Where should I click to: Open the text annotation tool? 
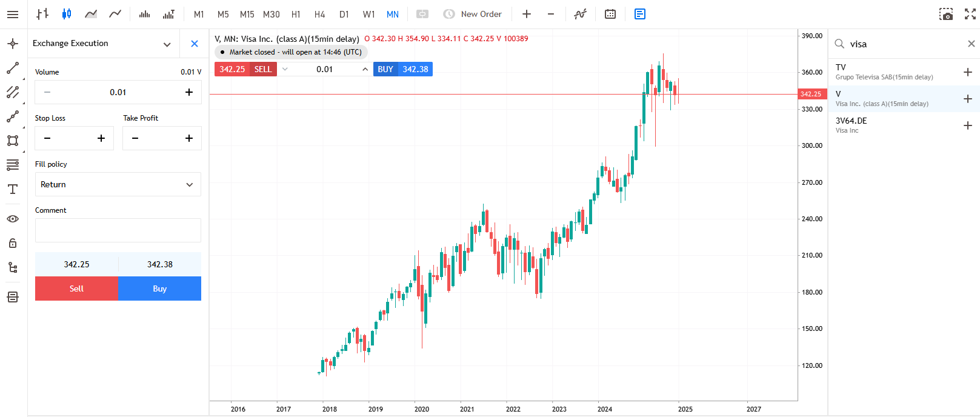click(13, 189)
